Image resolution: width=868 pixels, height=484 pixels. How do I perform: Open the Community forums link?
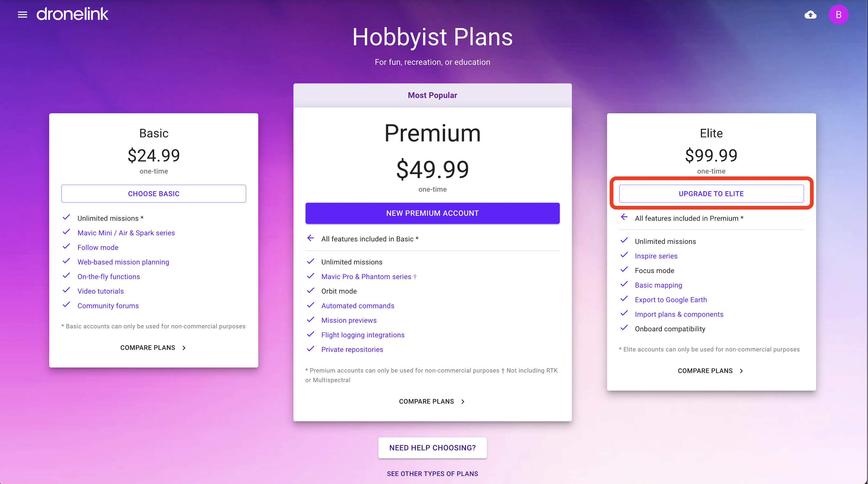(108, 306)
